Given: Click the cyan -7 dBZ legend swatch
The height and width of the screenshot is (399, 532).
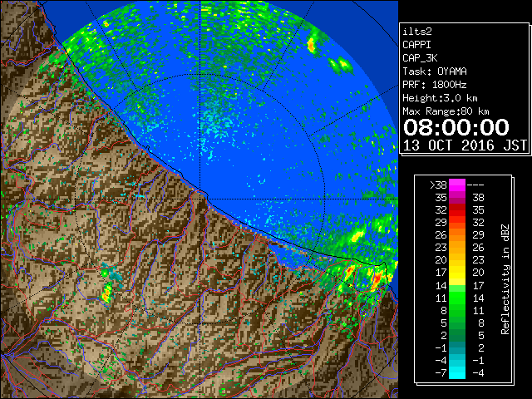Looking at the screenshot, I should click(457, 372).
